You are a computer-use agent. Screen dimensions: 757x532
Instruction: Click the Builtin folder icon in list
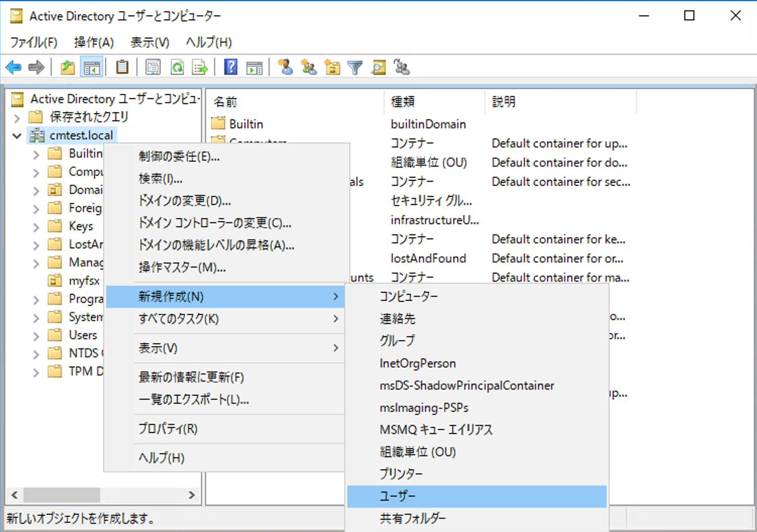(x=218, y=123)
